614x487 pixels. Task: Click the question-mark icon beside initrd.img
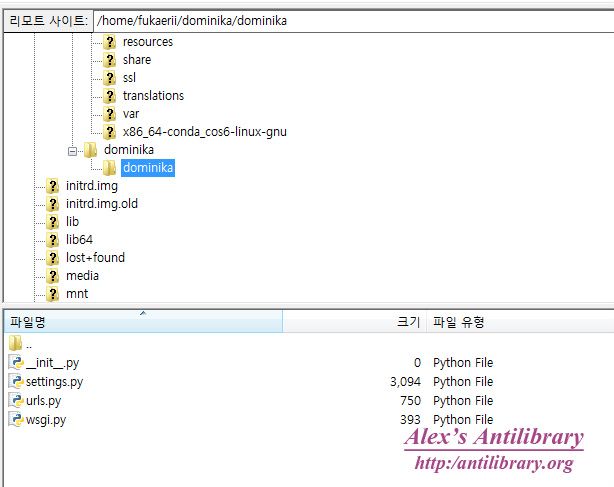point(52,186)
